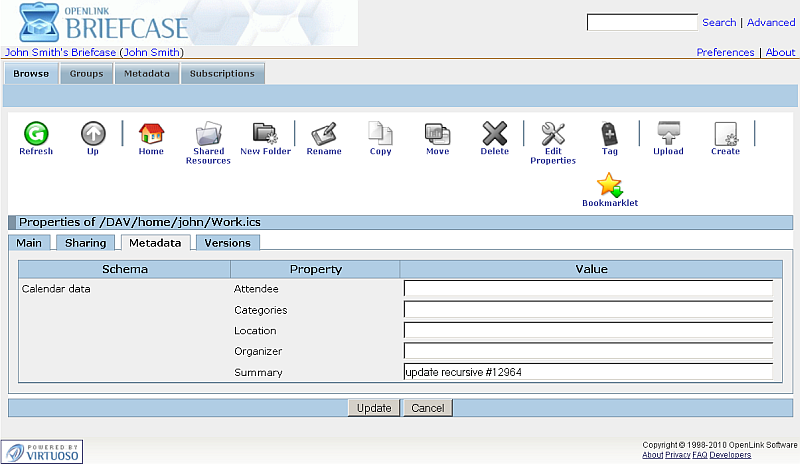Click the Upload icon
800x469 pixels.
tap(668, 133)
